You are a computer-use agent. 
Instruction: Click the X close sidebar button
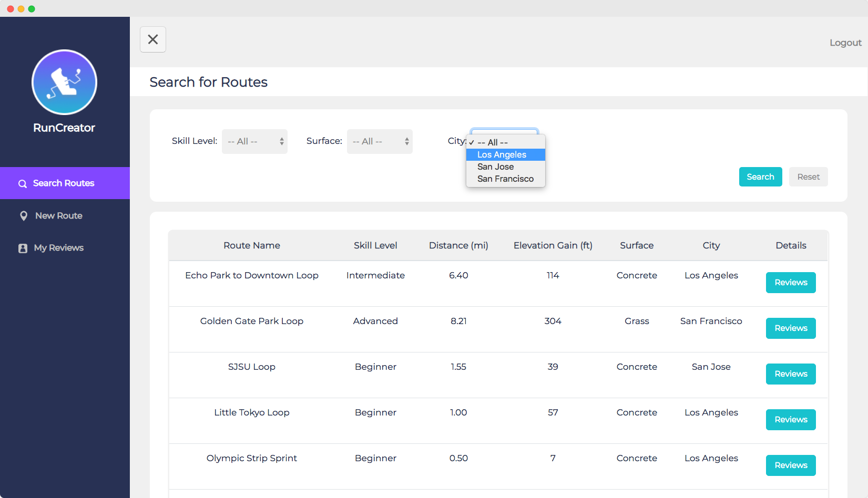click(x=153, y=39)
